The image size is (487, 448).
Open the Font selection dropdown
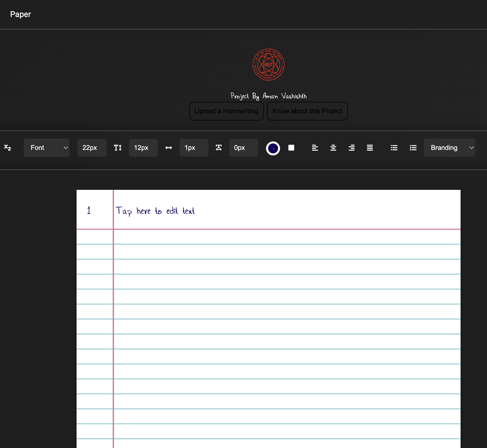click(x=47, y=148)
